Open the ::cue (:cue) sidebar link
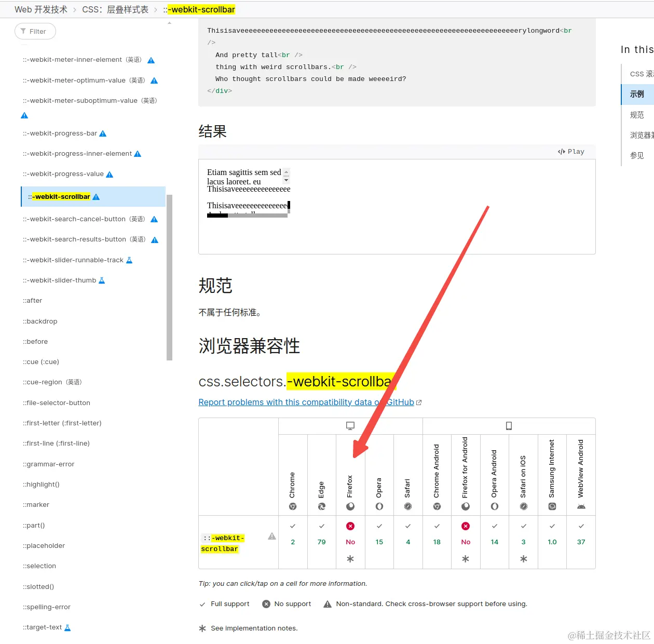The width and height of the screenshot is (654, 644). [41, 362]
